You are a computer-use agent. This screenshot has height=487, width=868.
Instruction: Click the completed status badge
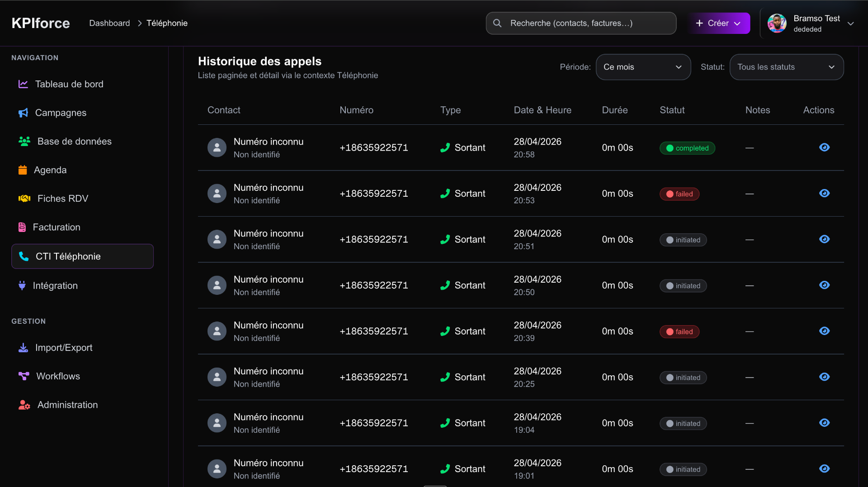[x=687, y=148]
